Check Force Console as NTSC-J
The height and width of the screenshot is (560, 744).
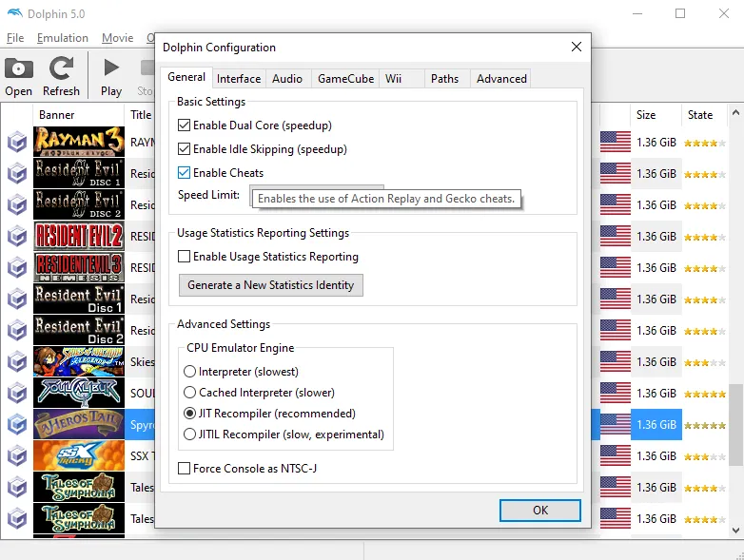tap(185, 468)
